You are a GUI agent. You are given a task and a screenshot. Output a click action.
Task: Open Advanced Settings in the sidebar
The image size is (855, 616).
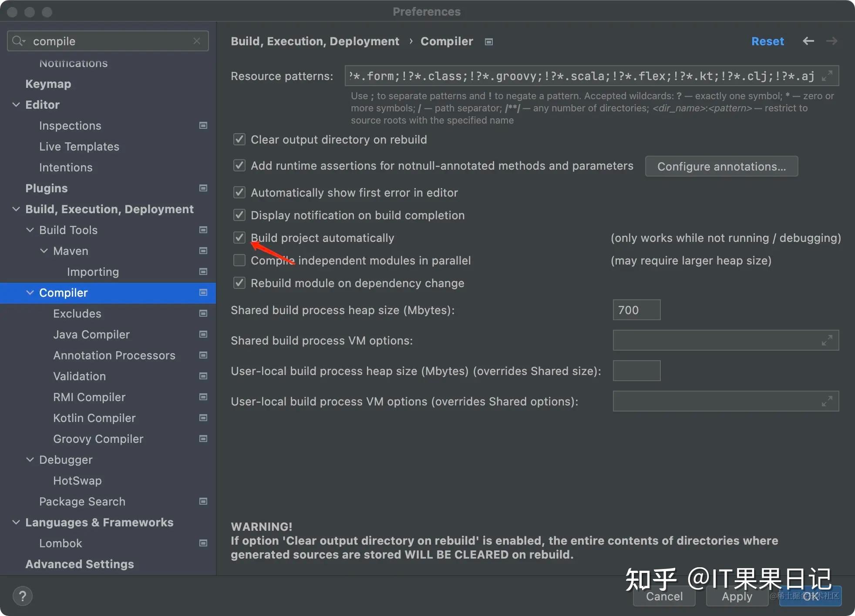[79, 564]
